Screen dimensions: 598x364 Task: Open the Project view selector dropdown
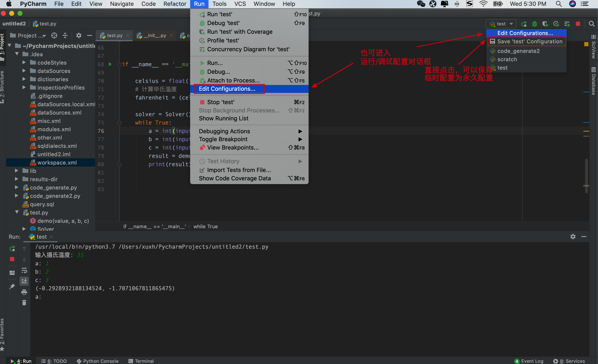[x=28, y=35]
